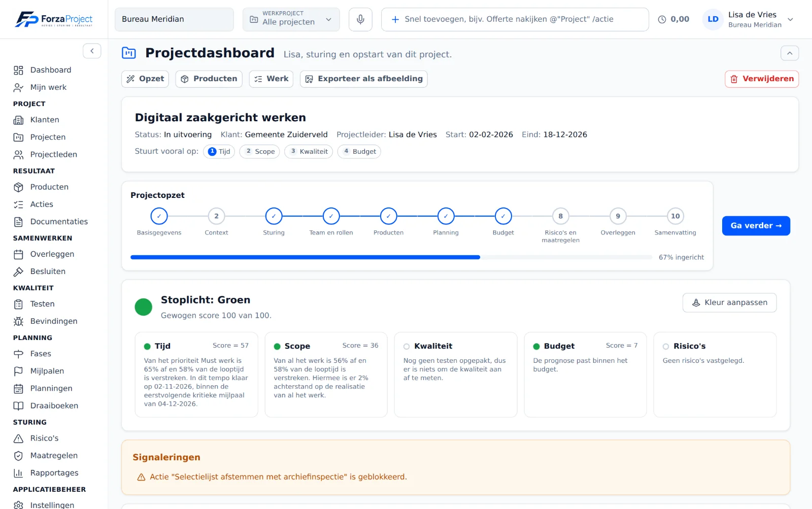
Task: Click Ga verder button
Action: [x=756, y=226]
